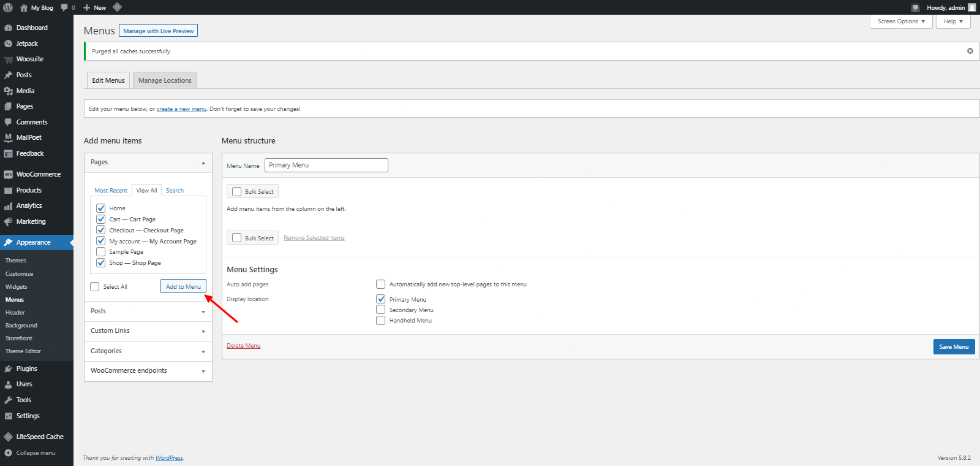The width and height of the screenshot is (980, 466).
Task: Click the Products box icon
Action: pyautogui.click(x=8, y=190)
